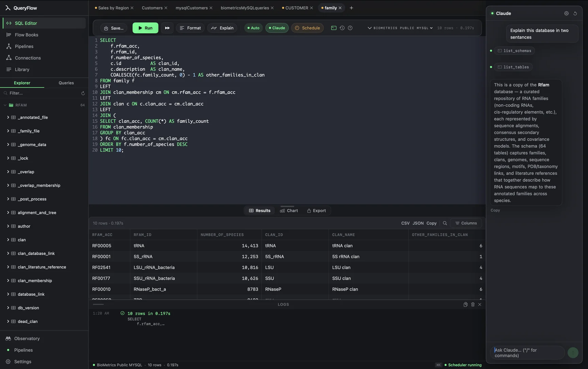Close the Sales by Region tab
The height and width of the screenshot is (369, 588).
pyautogui.click(x=132, y=8)
